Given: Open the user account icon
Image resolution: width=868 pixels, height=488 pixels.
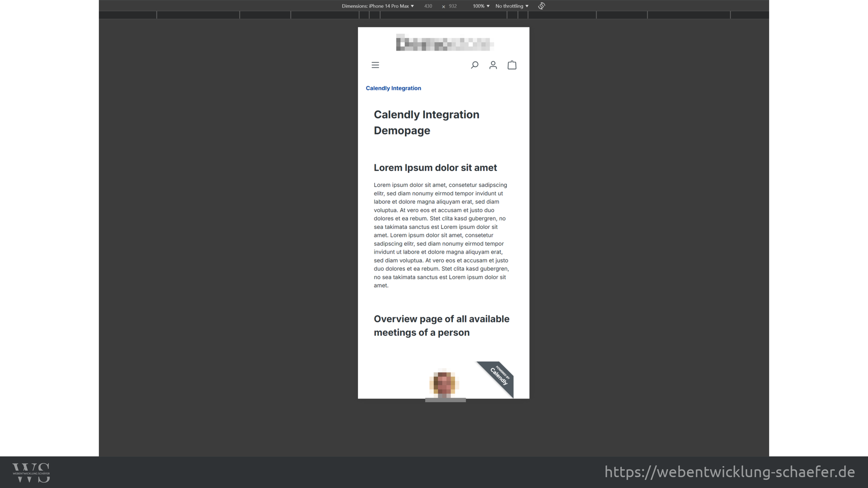Looking at the screenshot, I should pyautogui.click(x=493, y=65).
